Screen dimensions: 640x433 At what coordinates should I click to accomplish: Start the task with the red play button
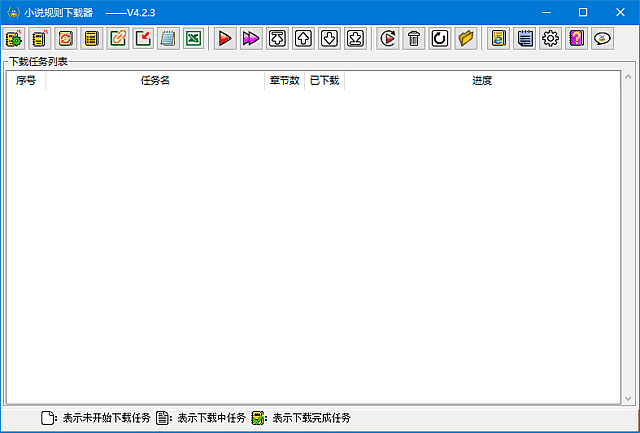click(225, 39)
